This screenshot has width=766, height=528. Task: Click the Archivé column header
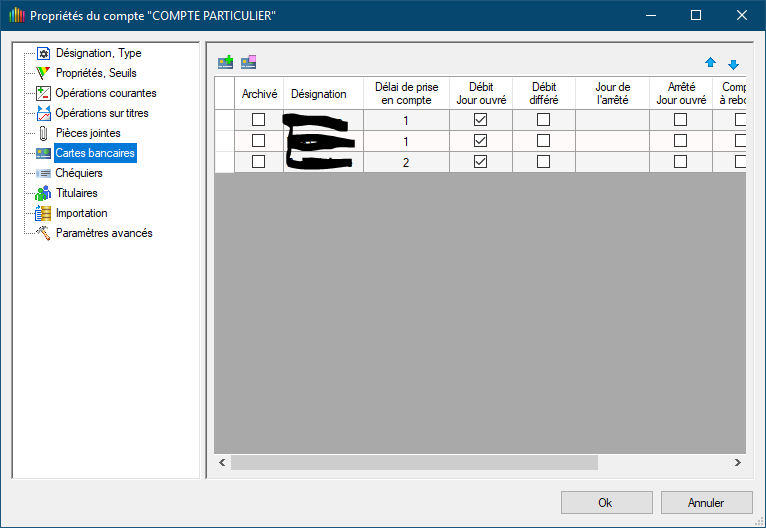(259, 93)
